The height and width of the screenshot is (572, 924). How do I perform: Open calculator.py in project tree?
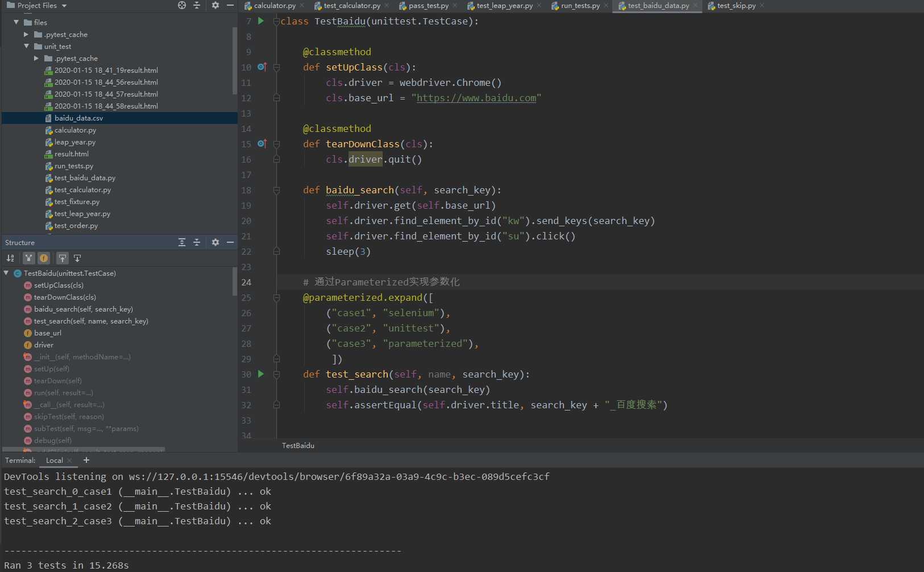(75, 130)
